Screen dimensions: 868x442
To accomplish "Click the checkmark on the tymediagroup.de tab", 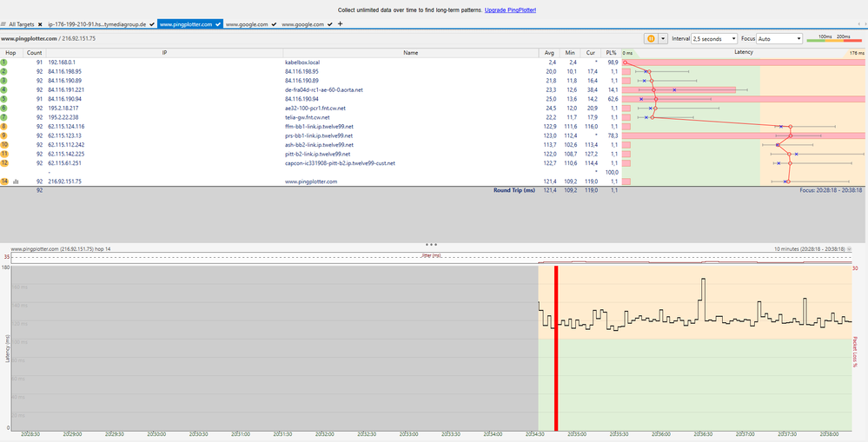I will coord(152,24).
